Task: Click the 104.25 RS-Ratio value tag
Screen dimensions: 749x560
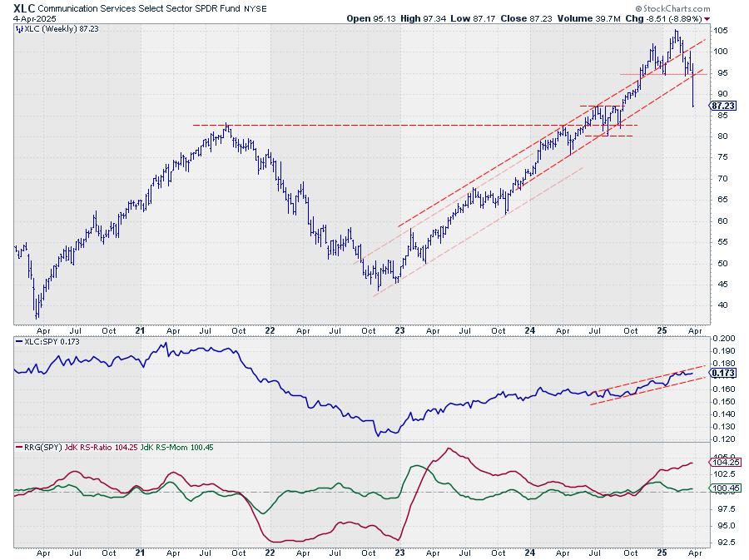Action: [721, 462]
